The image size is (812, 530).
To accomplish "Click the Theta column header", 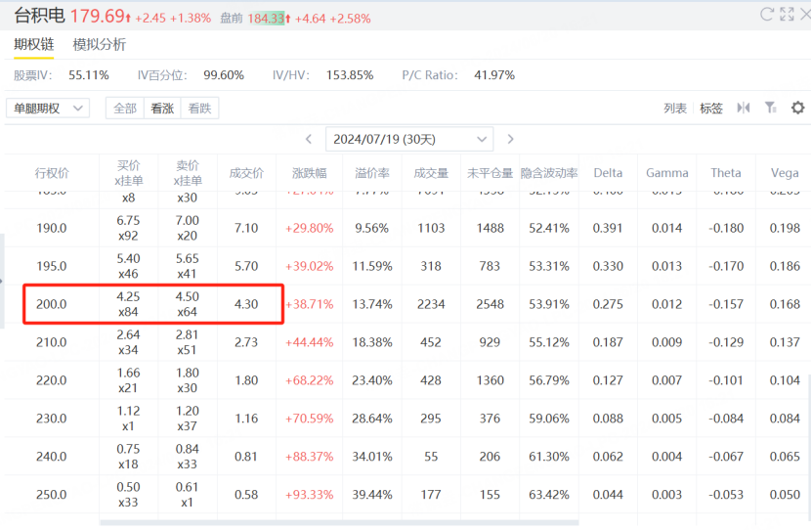I will [725, 173].
